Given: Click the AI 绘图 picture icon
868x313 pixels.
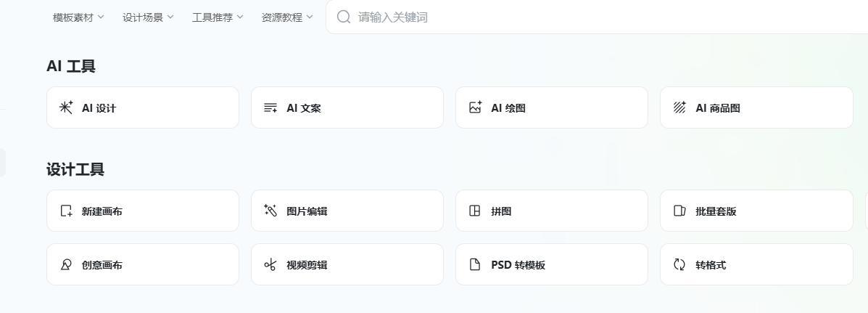Looking at the screenshot, I should click(475, 107).
